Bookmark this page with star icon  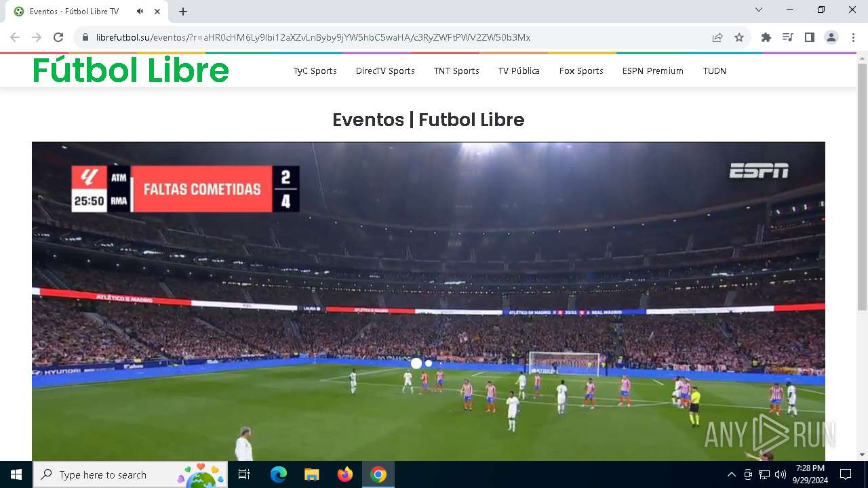click(739, 37)
